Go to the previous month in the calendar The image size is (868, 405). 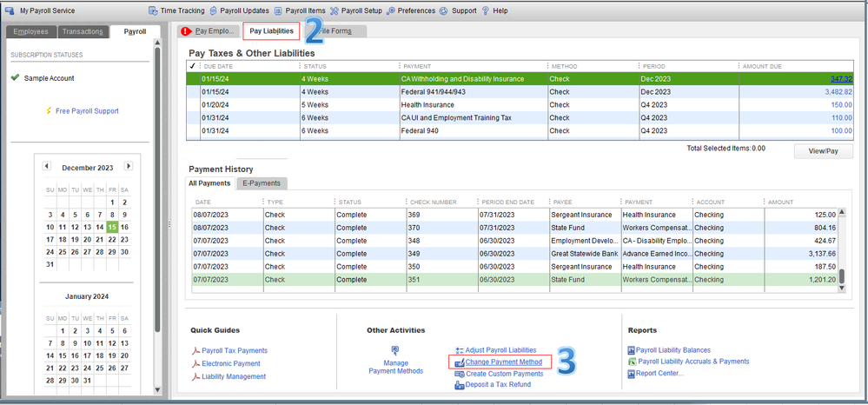click(47, 167)
